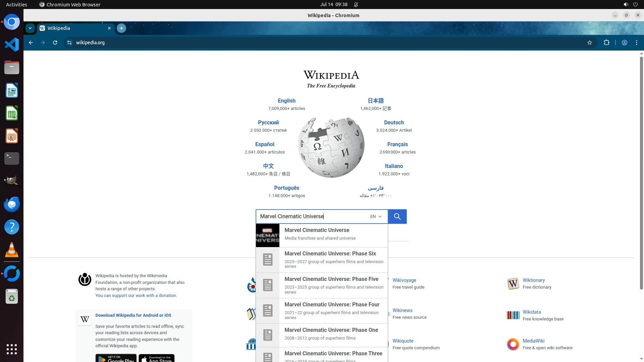Open Chromium three-dot menu

(637, 43)
